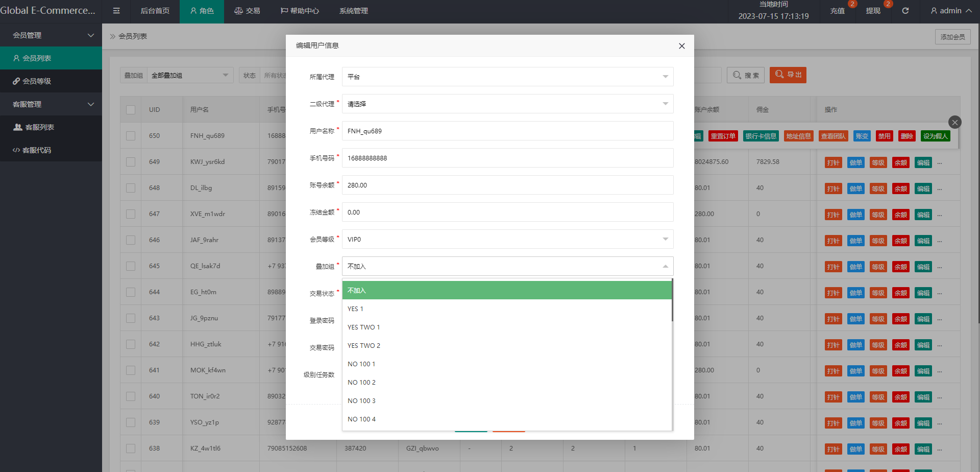Open the 二级代理 dropdown
The width and height of the screenshot is (980, 472).
point(507,104)
